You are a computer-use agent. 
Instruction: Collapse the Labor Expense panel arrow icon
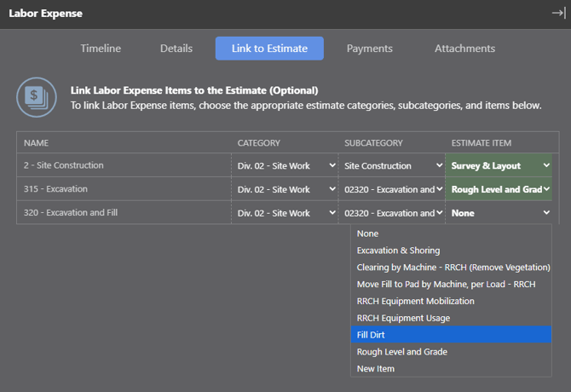(558, 13)
